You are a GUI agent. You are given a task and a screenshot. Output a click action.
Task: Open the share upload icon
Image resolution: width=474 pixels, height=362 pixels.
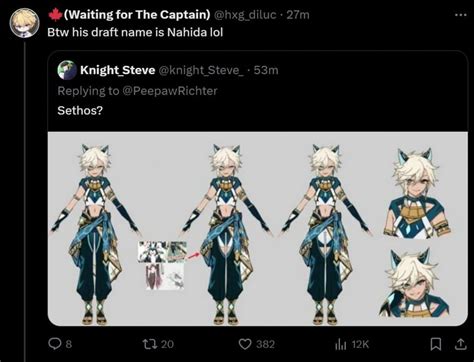(460, 344)
